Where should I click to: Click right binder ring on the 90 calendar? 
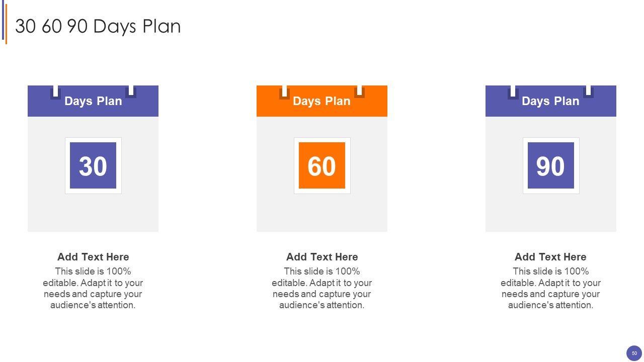[588, 91]
